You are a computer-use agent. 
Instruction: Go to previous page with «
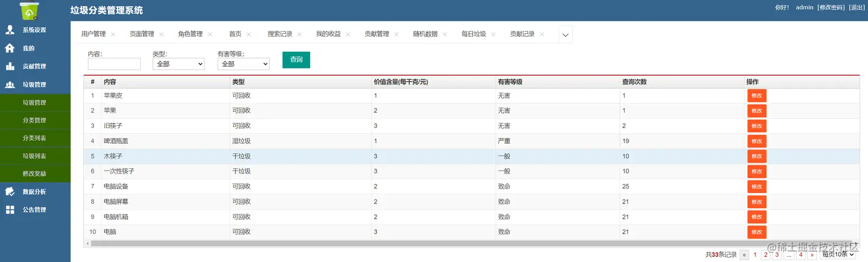745,255
